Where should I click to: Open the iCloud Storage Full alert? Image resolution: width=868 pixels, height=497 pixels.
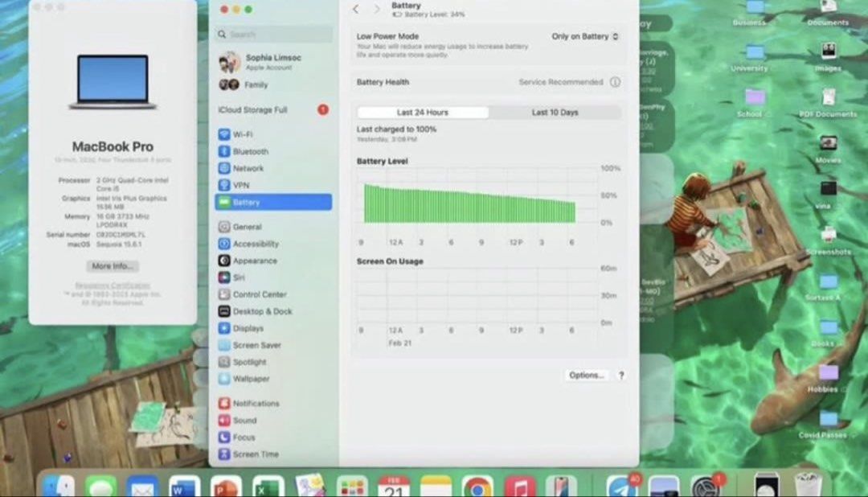(x=273, y=109)
